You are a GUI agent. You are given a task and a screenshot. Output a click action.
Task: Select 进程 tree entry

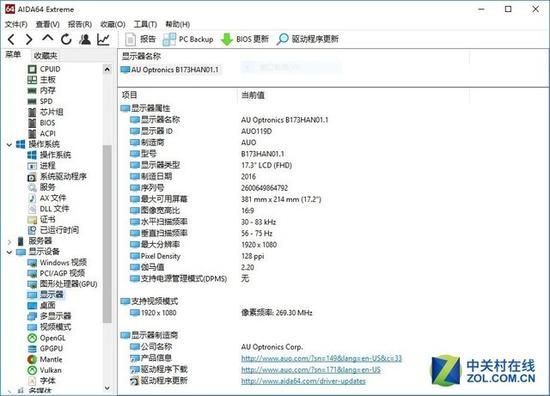41,166
